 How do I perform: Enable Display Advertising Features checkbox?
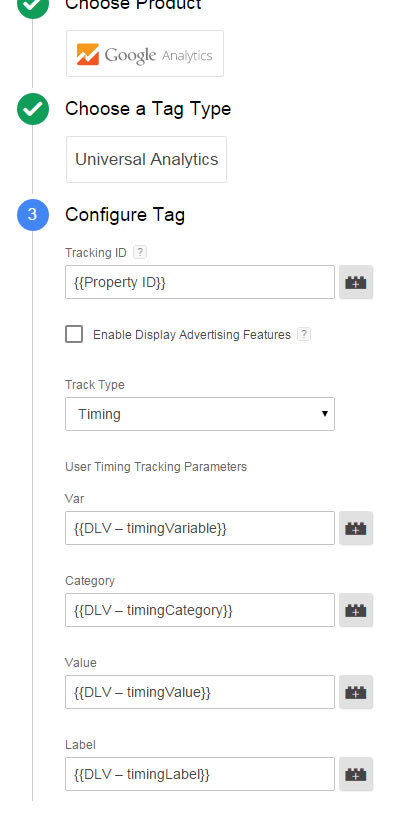74,334
